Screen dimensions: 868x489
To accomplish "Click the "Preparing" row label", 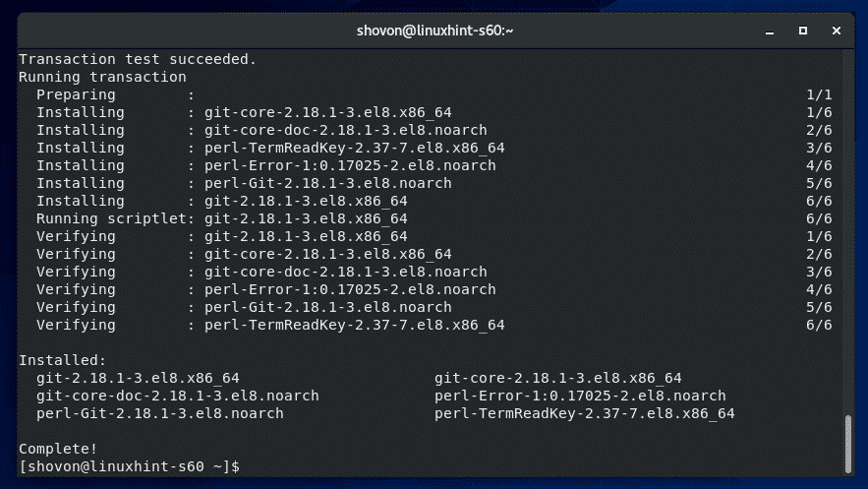I will click(77, 94).
